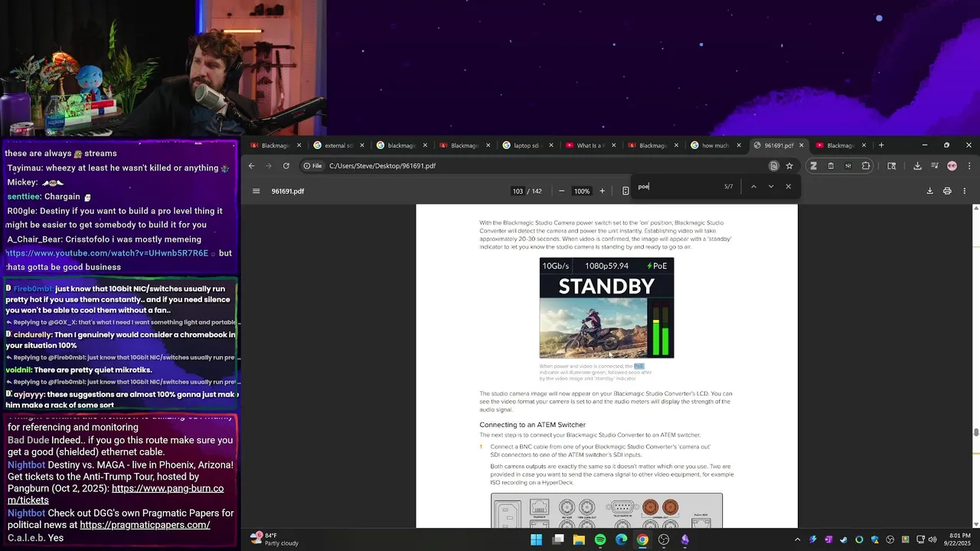Click the username 'R00gle' in chat
Image resolution: width=980 pixels, height=551 pixels.
click(22, 211)
